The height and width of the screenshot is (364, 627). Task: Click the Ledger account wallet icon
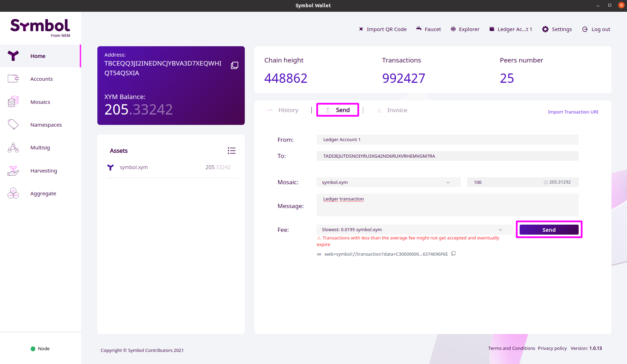tap(492, 29)
